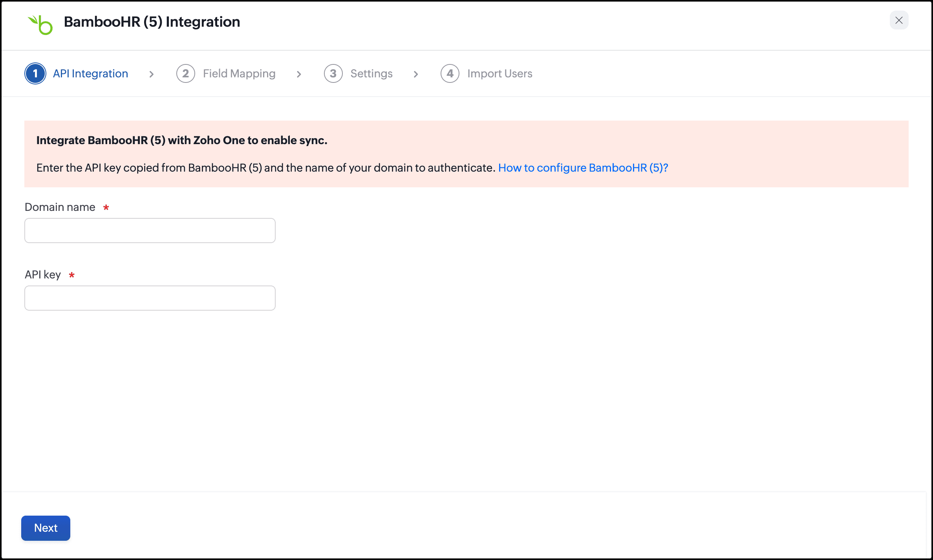Click chevron after Settings step
The height and width of the screenshot is (560, 933).
pos(416,74)
